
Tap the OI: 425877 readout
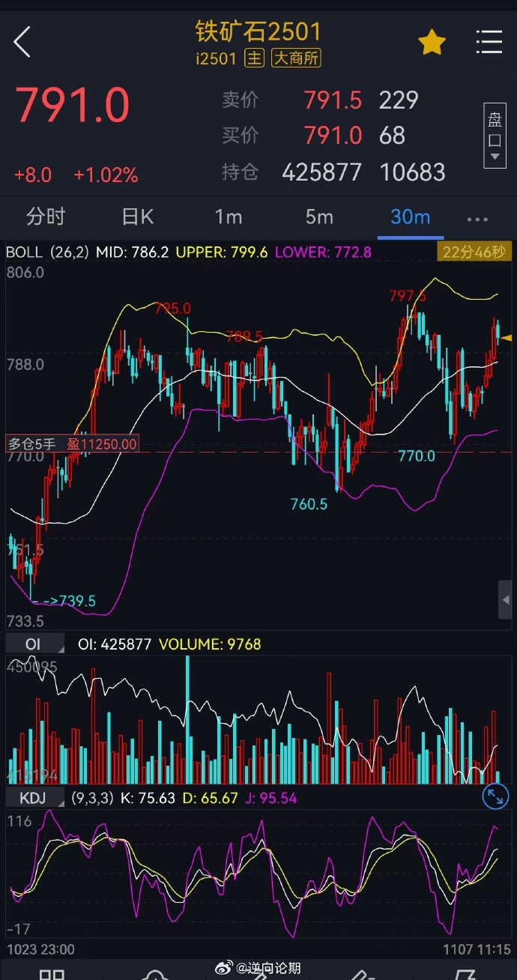[115, 644]
